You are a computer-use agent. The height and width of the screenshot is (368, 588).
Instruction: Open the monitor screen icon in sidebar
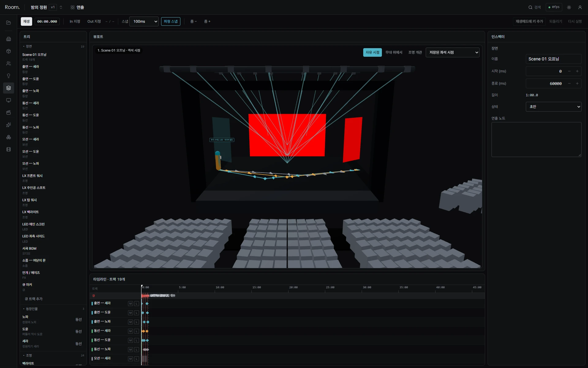(9, 100)
